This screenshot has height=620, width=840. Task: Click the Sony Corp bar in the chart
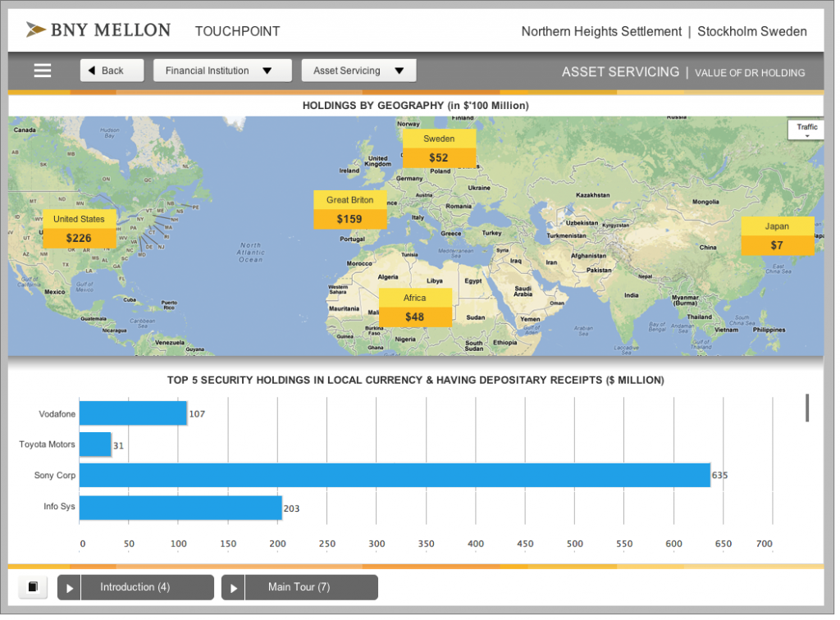[x=395, y=476]
